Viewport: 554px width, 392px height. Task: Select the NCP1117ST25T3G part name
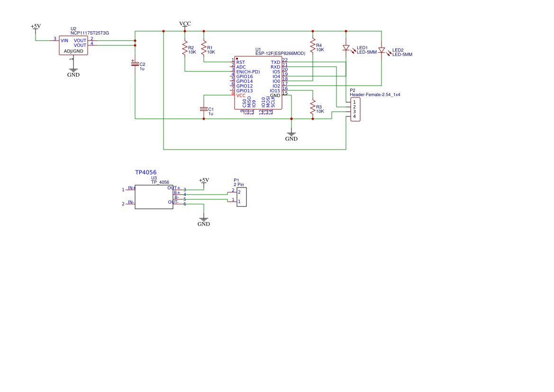[x=90, y=33]
